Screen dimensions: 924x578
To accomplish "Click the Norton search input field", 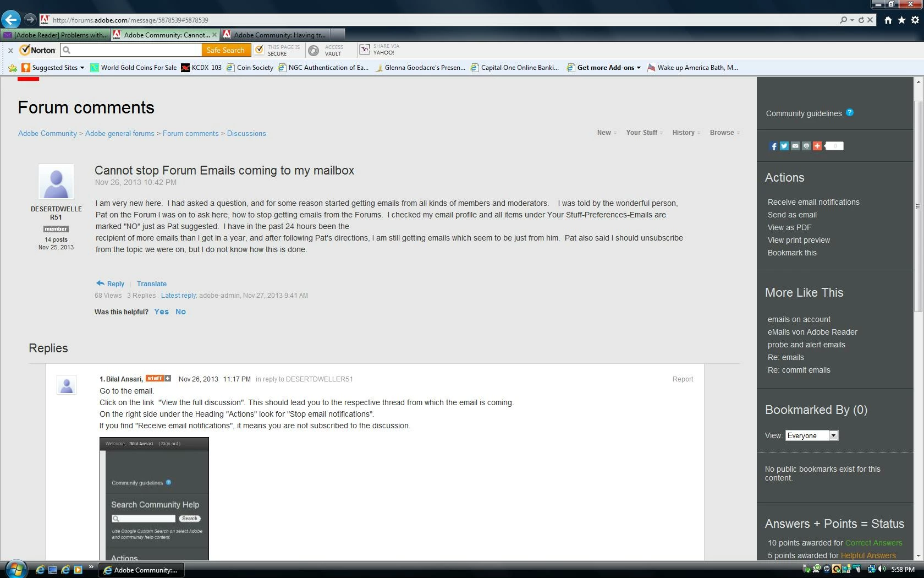I will click(131, 50).
